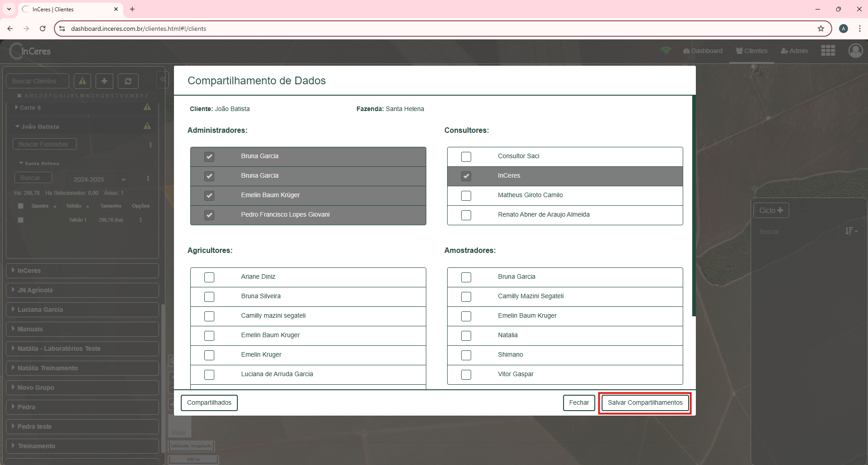Screen dimensions: 868x465
Task: Open the browser menu dots
Action: [860, 29]
